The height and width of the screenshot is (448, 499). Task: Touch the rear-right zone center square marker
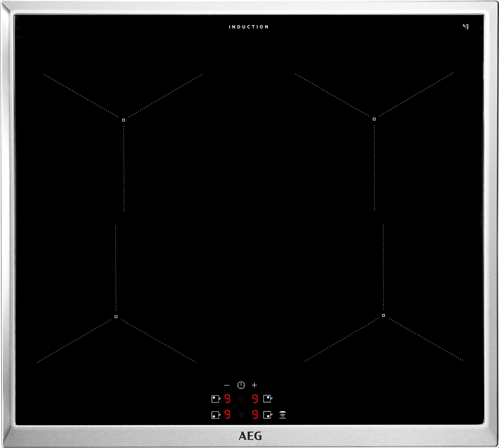374,119
